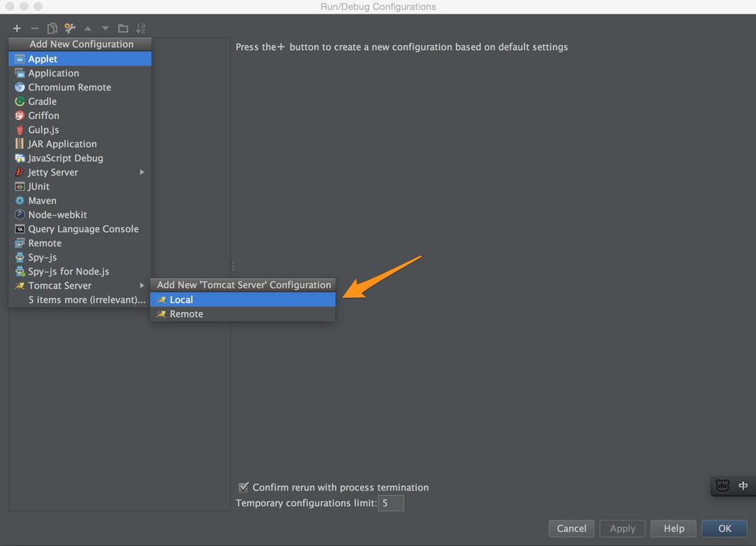The width and height of the screenshot is (756, 546).
Task: Select JavaScript Debug in the list
Action: [x=80, y=158]
